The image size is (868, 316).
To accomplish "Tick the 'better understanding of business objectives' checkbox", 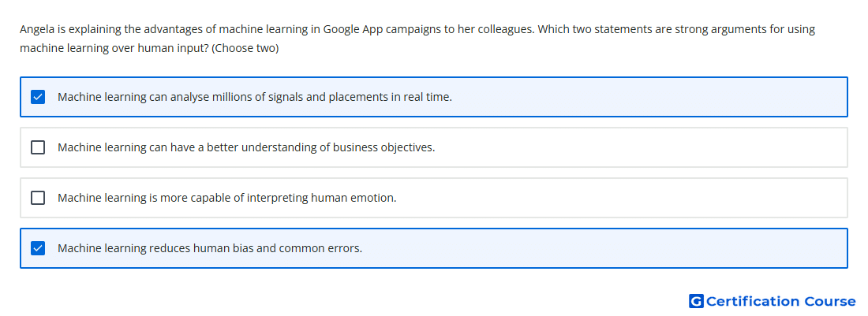I will click(x=38, y=147).
